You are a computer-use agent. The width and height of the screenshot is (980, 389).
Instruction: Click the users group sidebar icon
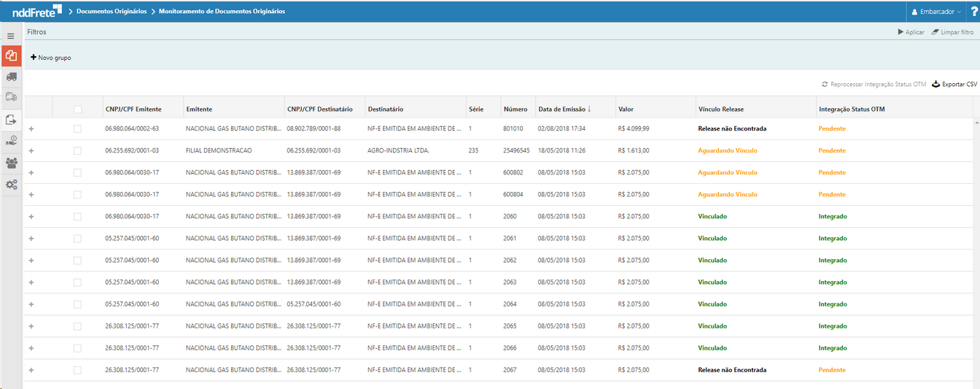[11, 163]
